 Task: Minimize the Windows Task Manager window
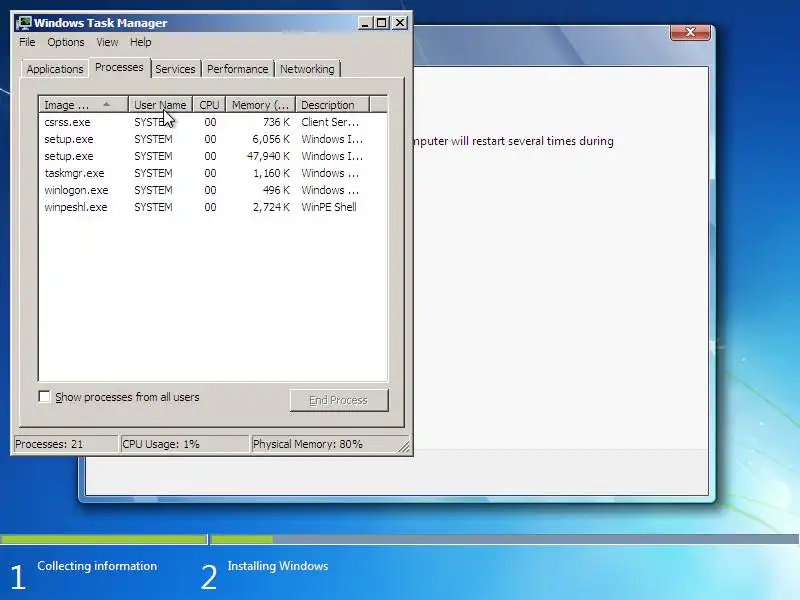(x=365, y=23)
